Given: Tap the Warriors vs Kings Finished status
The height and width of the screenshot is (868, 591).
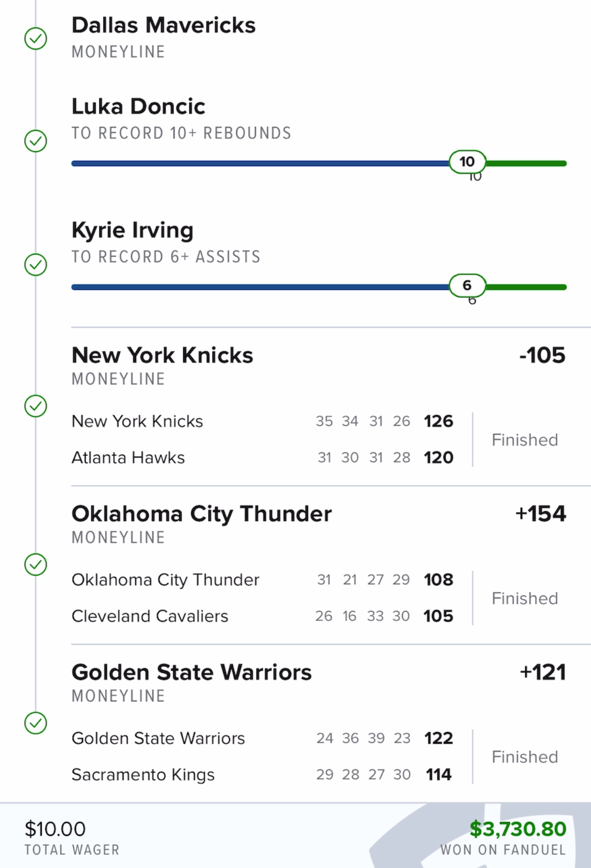Looking at the screenshot, I should click(x=525, y=757).
